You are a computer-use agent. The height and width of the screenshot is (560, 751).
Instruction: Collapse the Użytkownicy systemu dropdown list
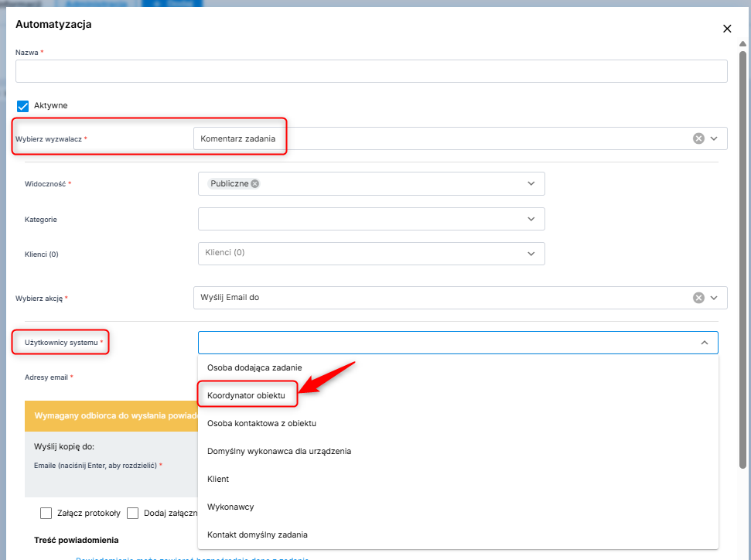point(704,343)
